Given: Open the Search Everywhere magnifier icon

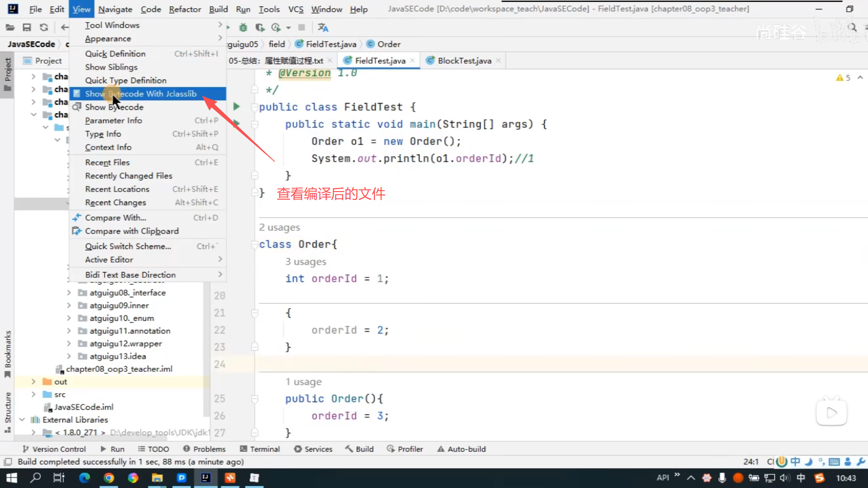Looking at the screenshot, I should point(852,28).
